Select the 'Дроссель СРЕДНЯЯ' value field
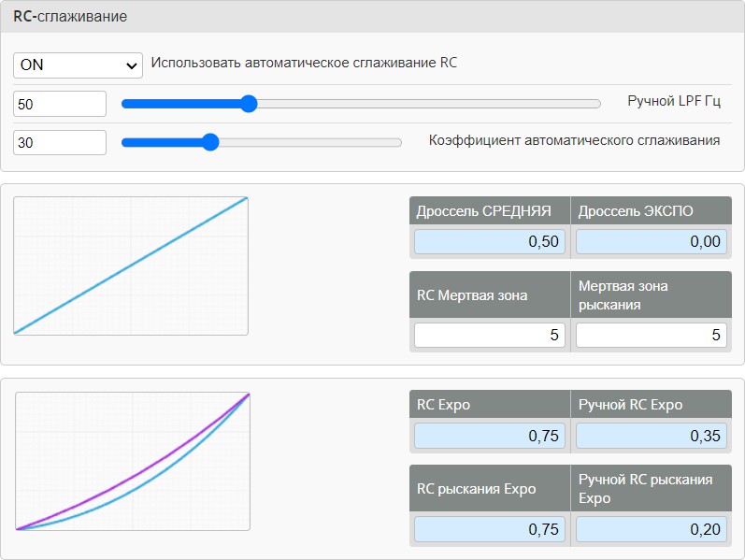The image size is (745, 560). pos(490,242)
